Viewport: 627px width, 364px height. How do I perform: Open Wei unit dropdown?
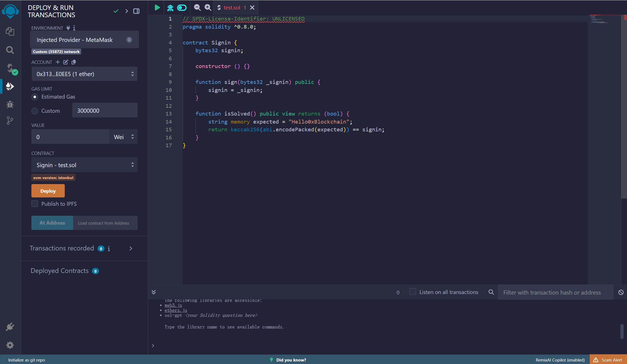tap(123, 137)
